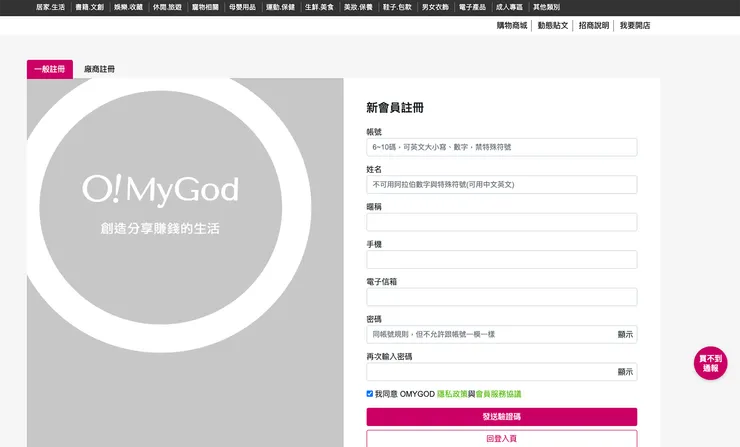740x447 pixels.
Task: Open the 成人專區 category
Action: pyautogui.click(x=509, y=7)
